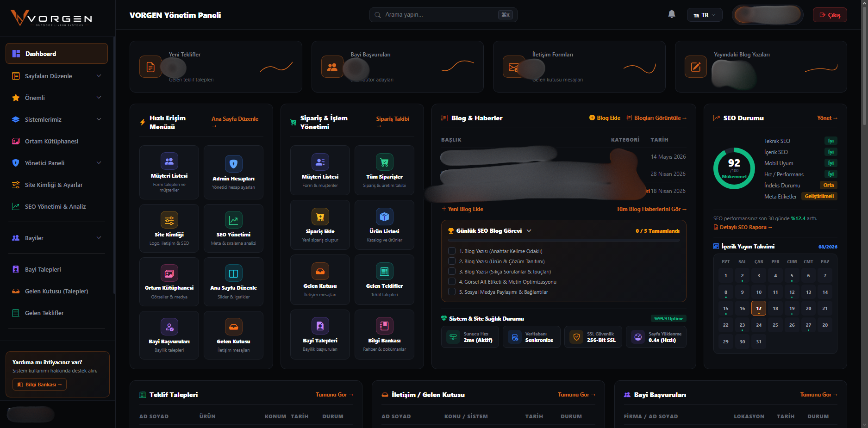Open the Bayi Talepleri card

(320, 334)
